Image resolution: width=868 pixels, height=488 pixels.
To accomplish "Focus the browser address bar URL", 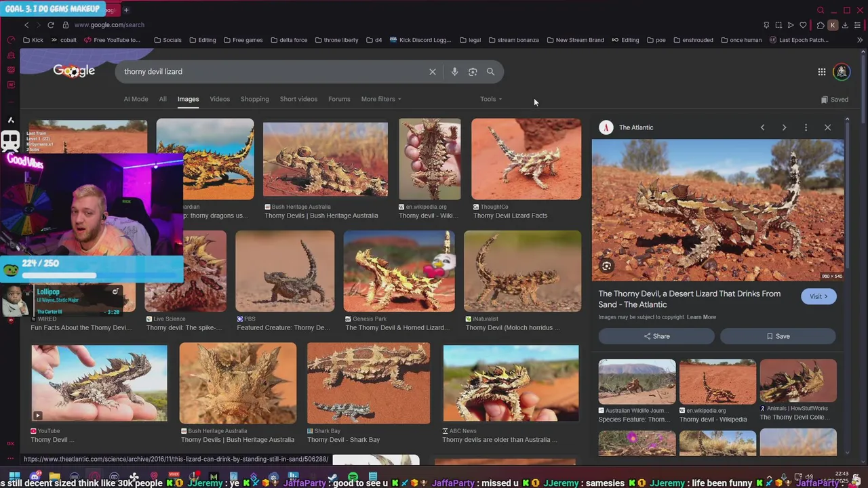I will coord(109,25).
